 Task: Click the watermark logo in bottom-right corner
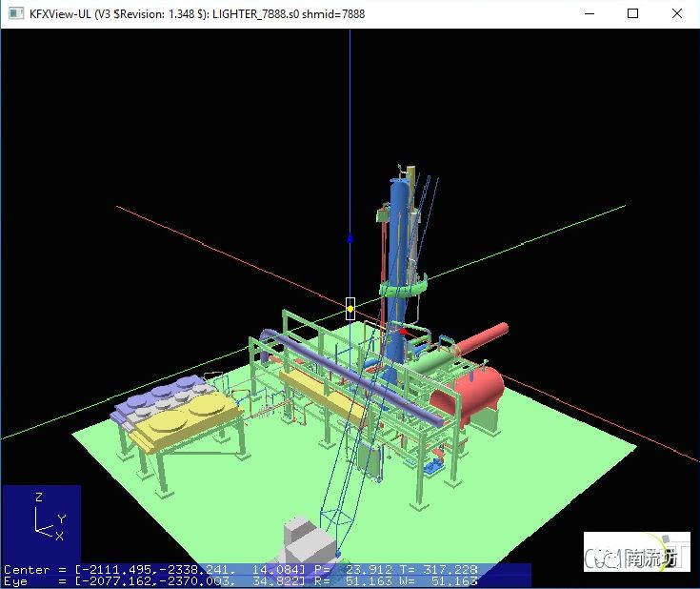tap(636, 558)
